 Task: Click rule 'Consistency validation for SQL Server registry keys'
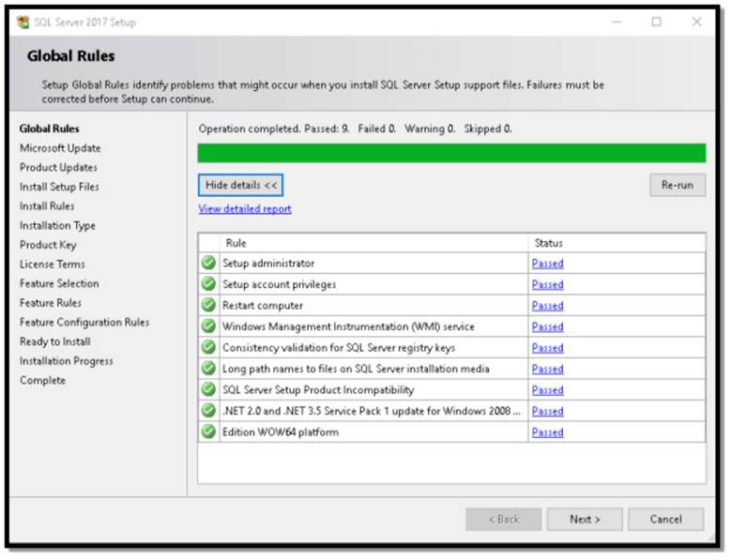[339, 348]
